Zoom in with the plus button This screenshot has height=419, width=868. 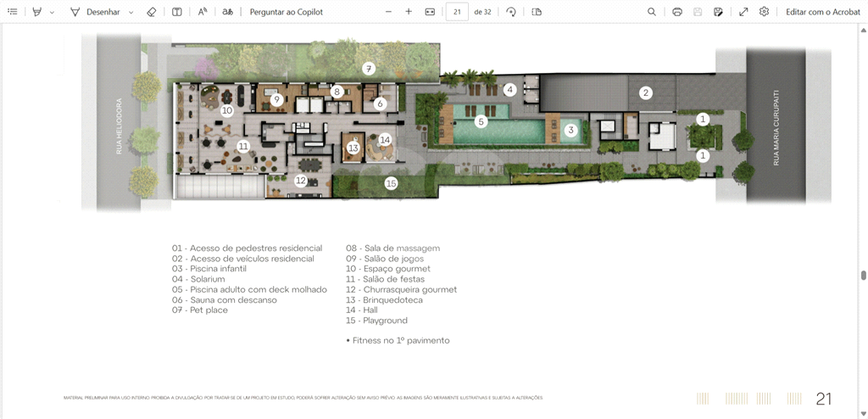click(409, 12)
